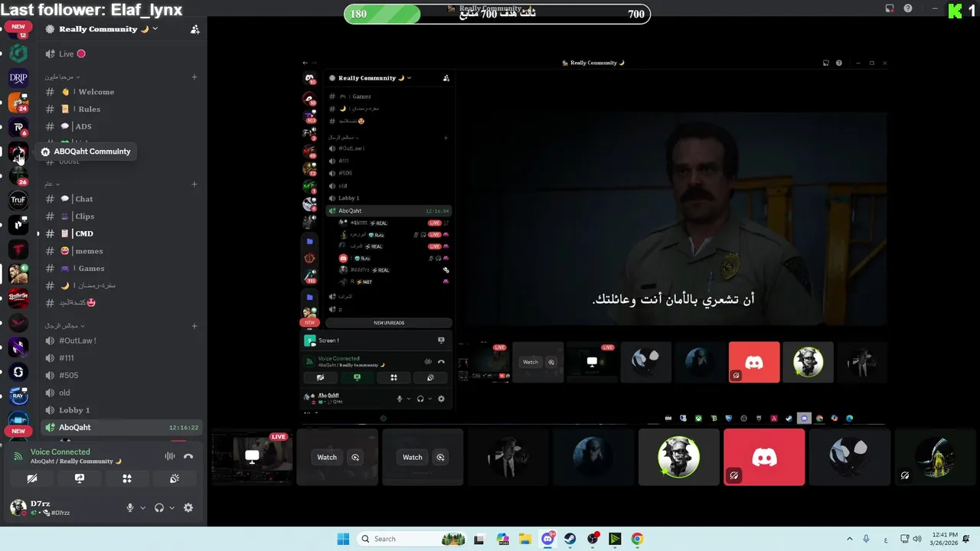Open the white circular S server icon
This screenshot has width=980, height=551.
point(18,371)
